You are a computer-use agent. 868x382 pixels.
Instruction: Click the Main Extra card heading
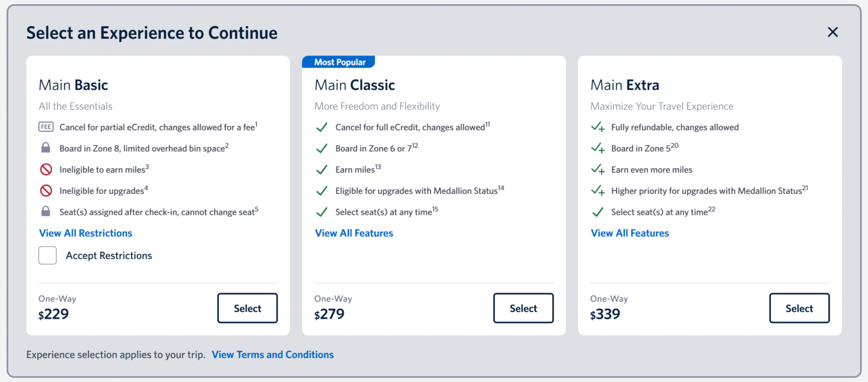tap(624, 85)
